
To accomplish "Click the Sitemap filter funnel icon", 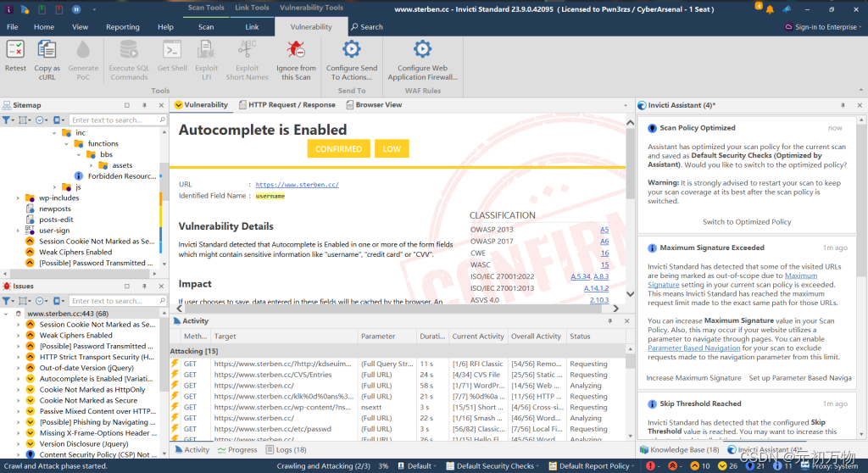I will 6,120.
